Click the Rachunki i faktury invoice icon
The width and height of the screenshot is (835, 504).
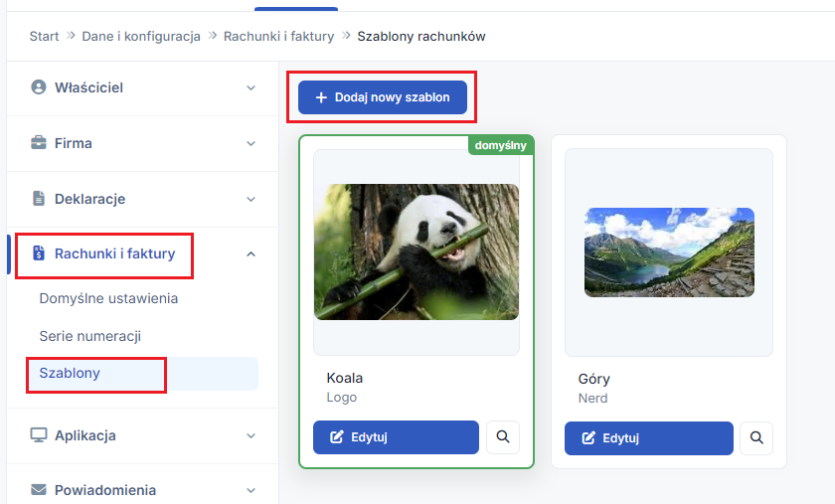coord(39,253)
